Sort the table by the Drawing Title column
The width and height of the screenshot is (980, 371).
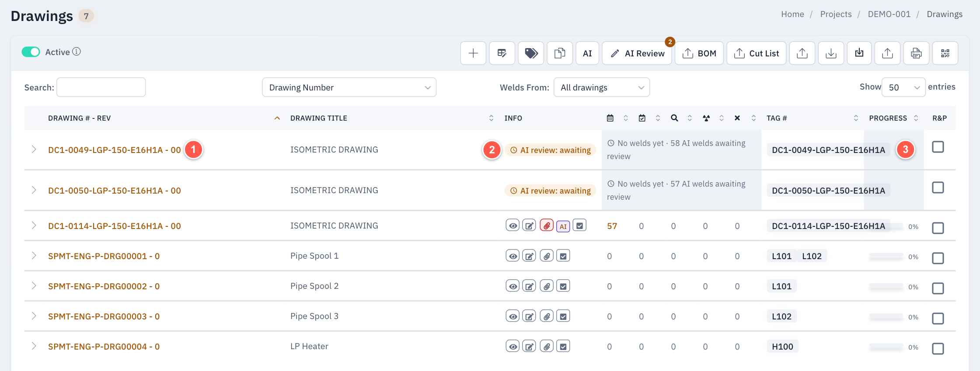coord(392,118)
